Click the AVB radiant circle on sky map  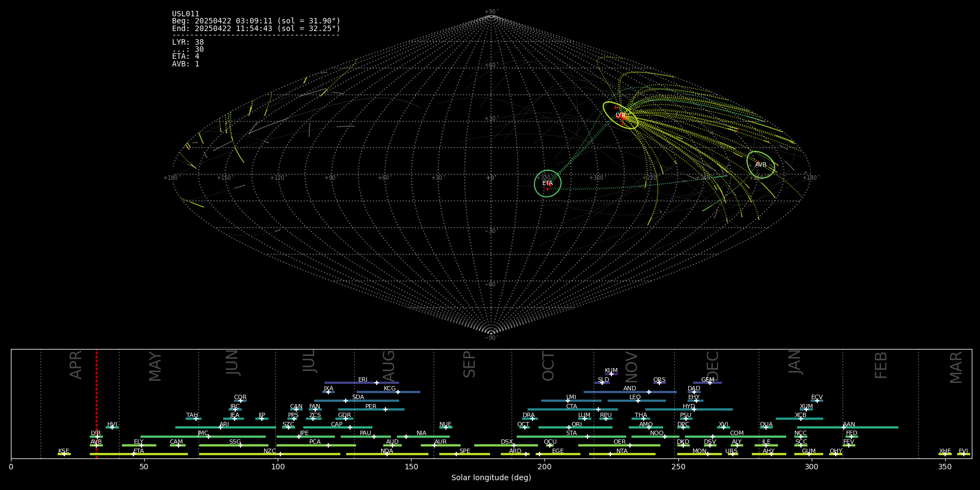761,164
